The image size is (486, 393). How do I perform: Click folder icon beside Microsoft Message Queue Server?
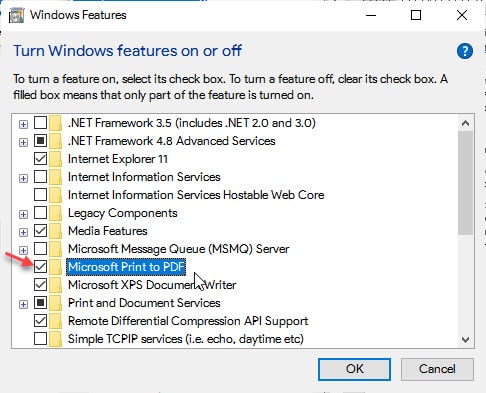point(55,249)
